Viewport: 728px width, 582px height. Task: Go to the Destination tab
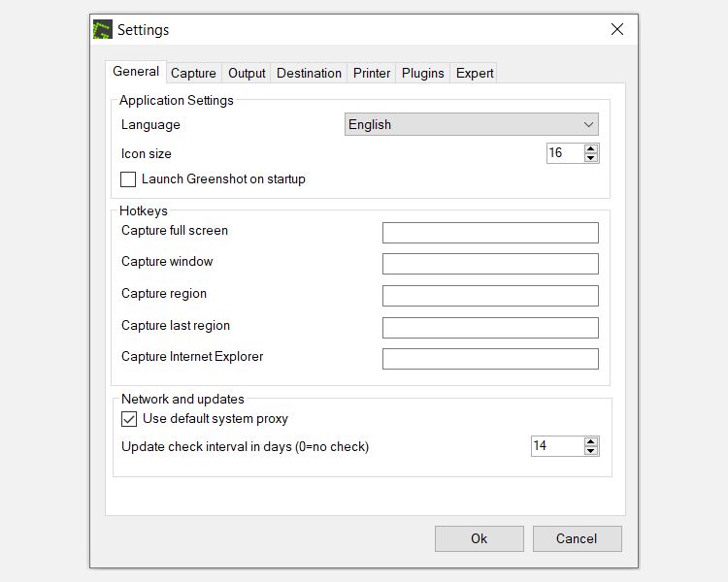[x=309, y=73]
